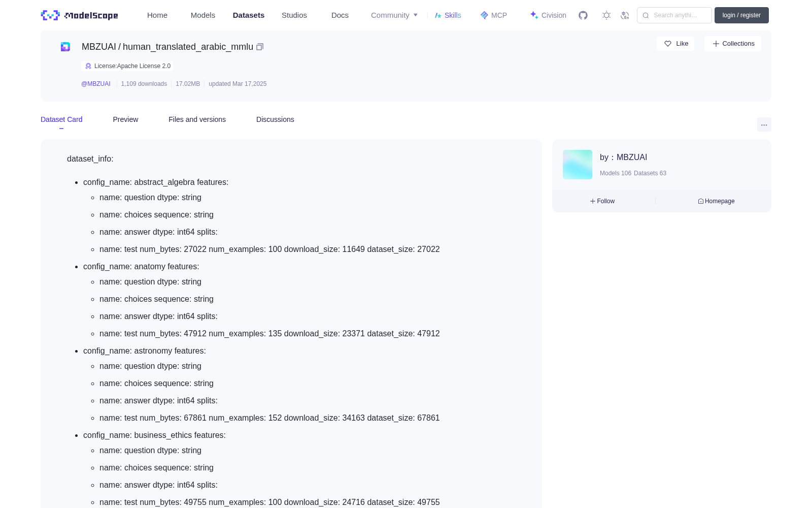Click the license badge icon

[88, 66]
